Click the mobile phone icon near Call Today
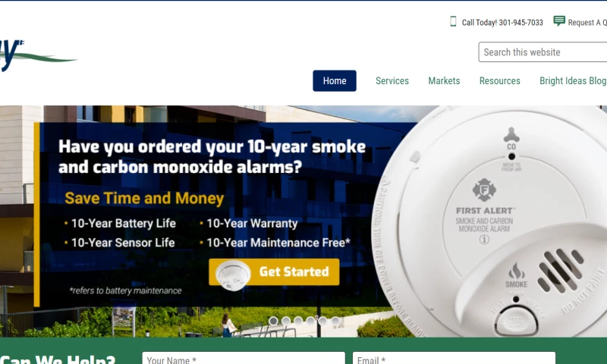Image resolution: width=607 pixels, height=364 pixels. (x=453, y=21)
